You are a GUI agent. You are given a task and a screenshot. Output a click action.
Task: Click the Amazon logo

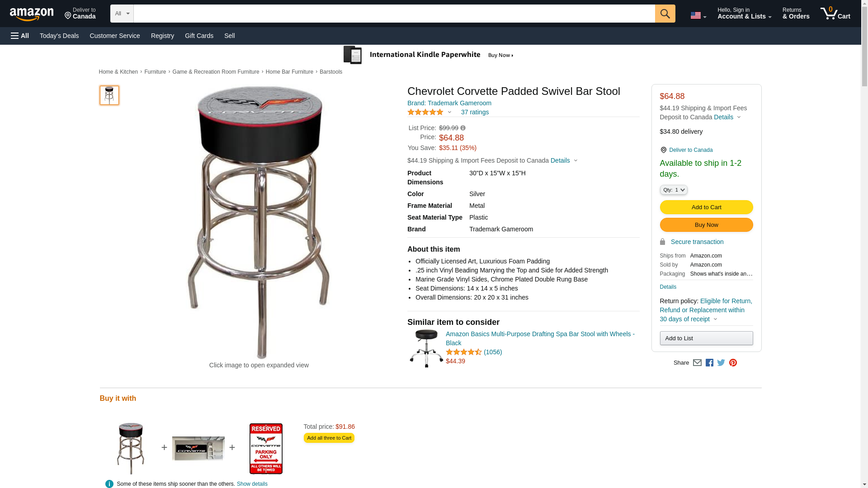[32, 14]
